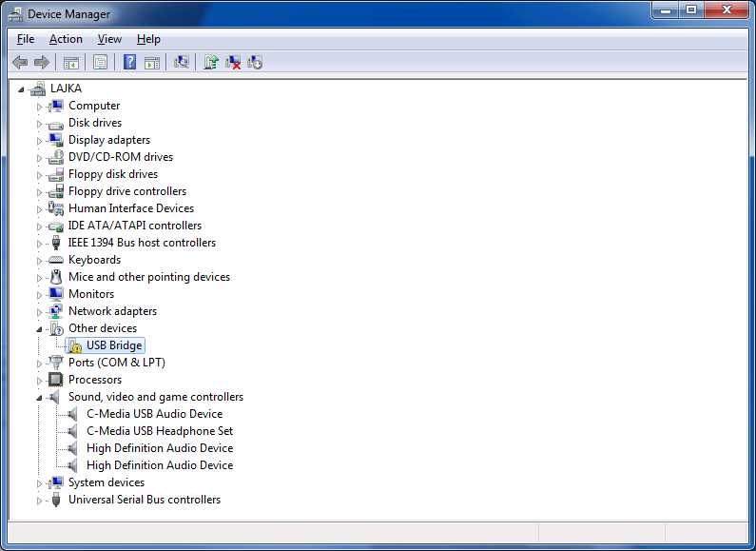Expand the IDE ATA/ATAPI controllers category
The width and height of the screenshot is (756, 551).
tap(40, 226)
